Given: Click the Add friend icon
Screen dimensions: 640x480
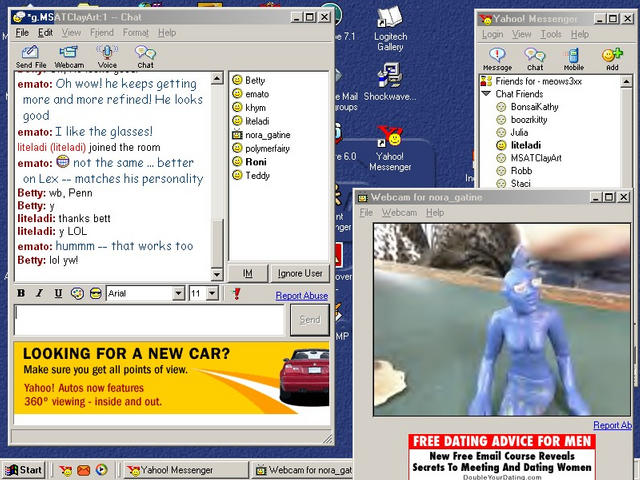Looking at the screenshot, I should 612,59.
